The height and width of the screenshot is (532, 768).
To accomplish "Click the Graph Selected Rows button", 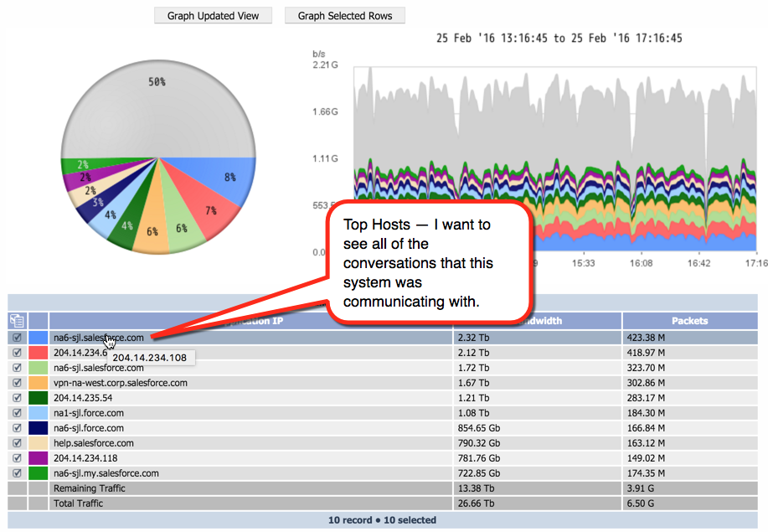I will coord(345,16).
